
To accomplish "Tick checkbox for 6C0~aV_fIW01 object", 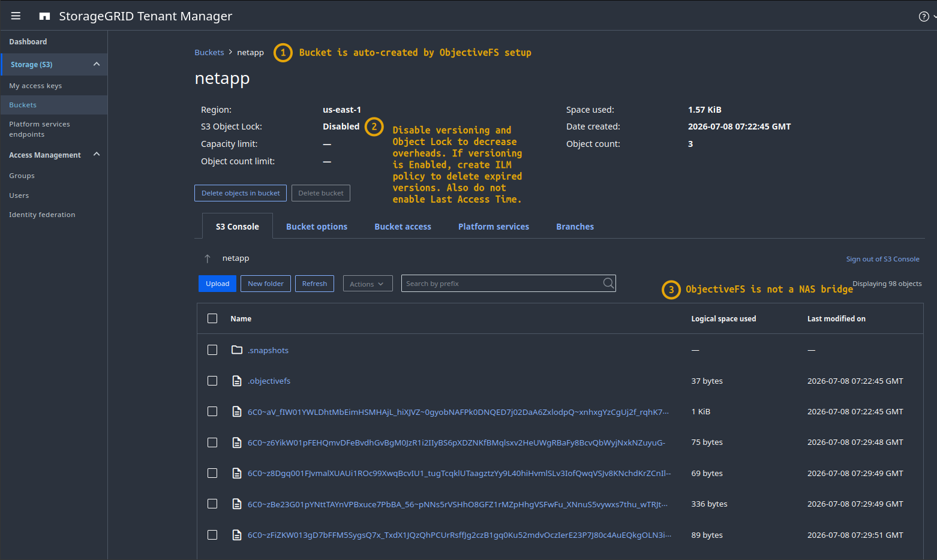I will coord(212,411).
